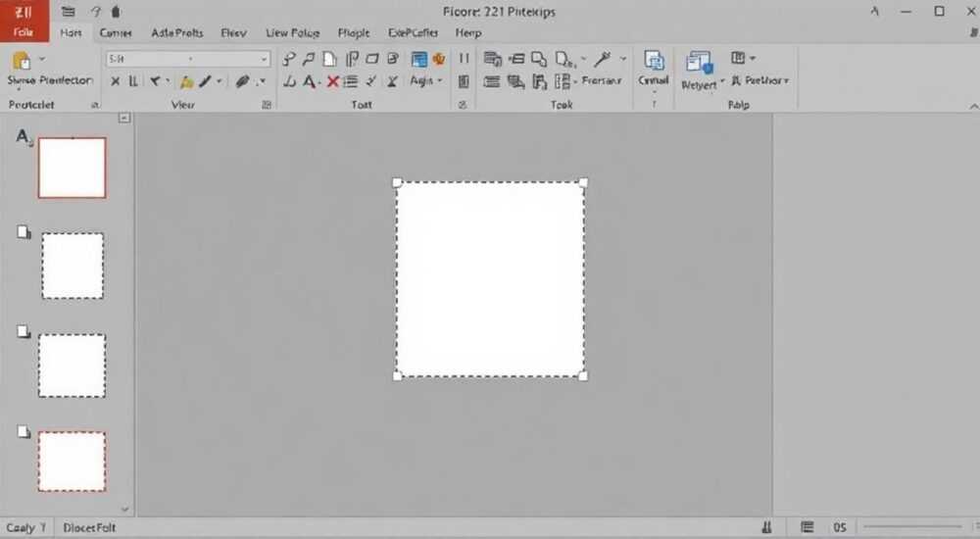Viewport: 980px width, 539px height.
Task: Click the first icon in the Took group
Action: point(493,60)
